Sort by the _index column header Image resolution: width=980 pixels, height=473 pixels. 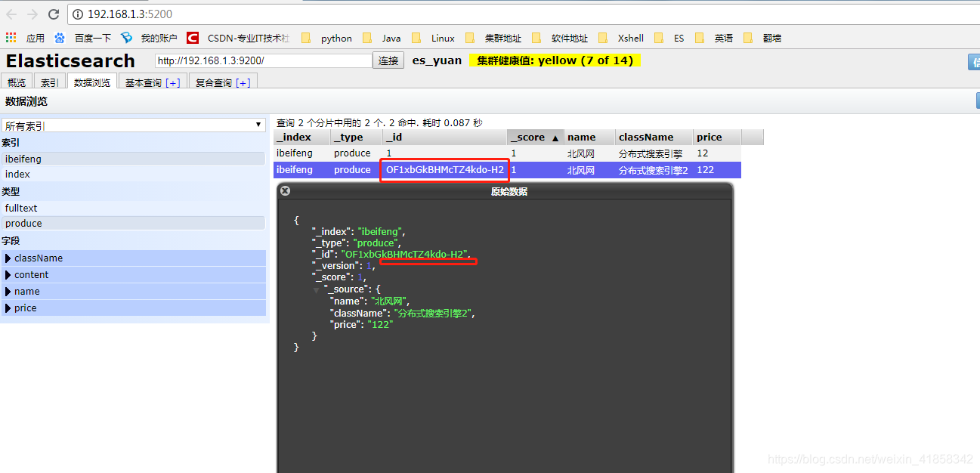[x=302, y=138]
